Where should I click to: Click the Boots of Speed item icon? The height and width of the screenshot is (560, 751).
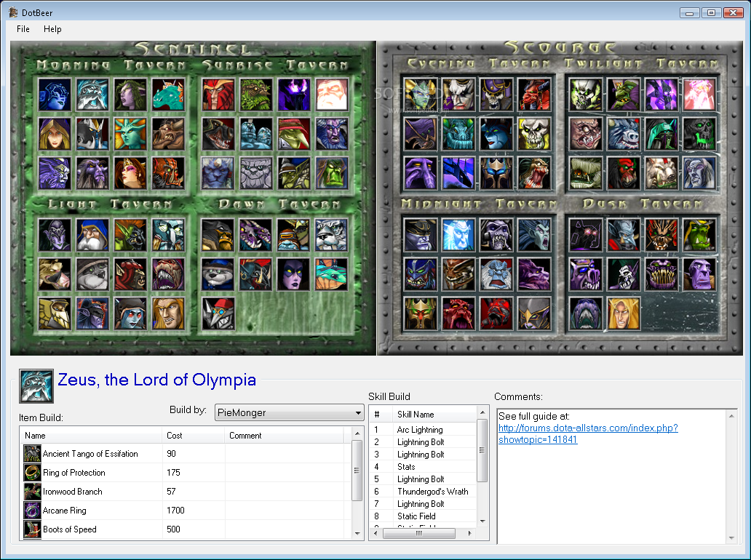[x=32, y=529]
